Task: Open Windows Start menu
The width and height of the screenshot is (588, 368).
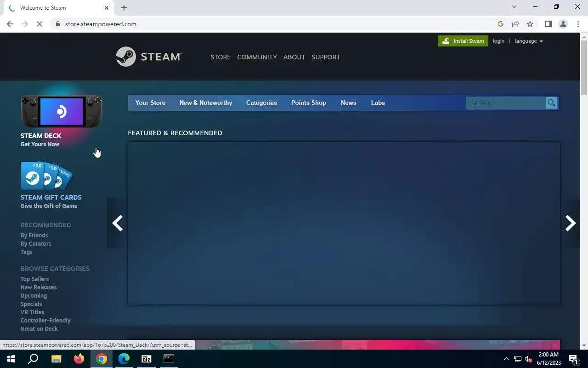Action: (x=11, y=359)
